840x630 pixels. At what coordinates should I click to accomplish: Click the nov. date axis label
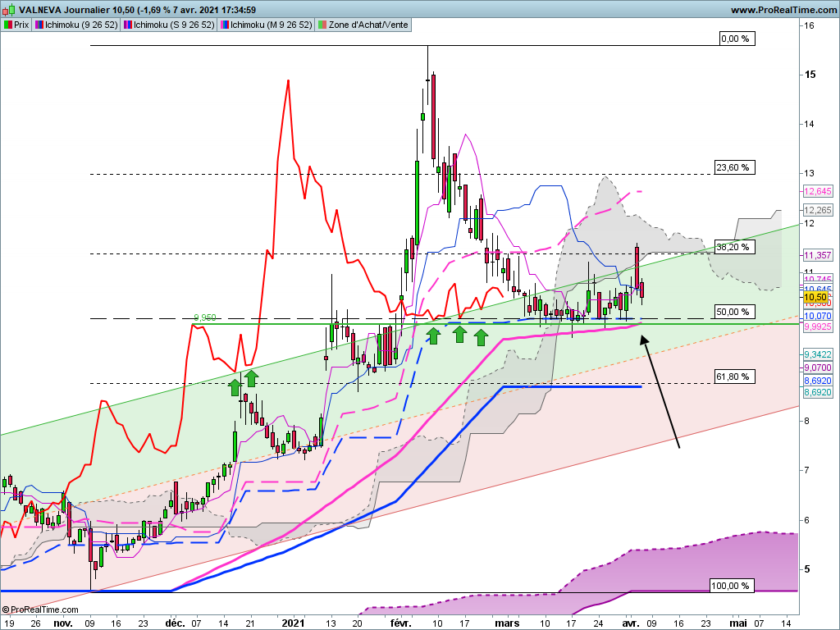coord(63,623)
